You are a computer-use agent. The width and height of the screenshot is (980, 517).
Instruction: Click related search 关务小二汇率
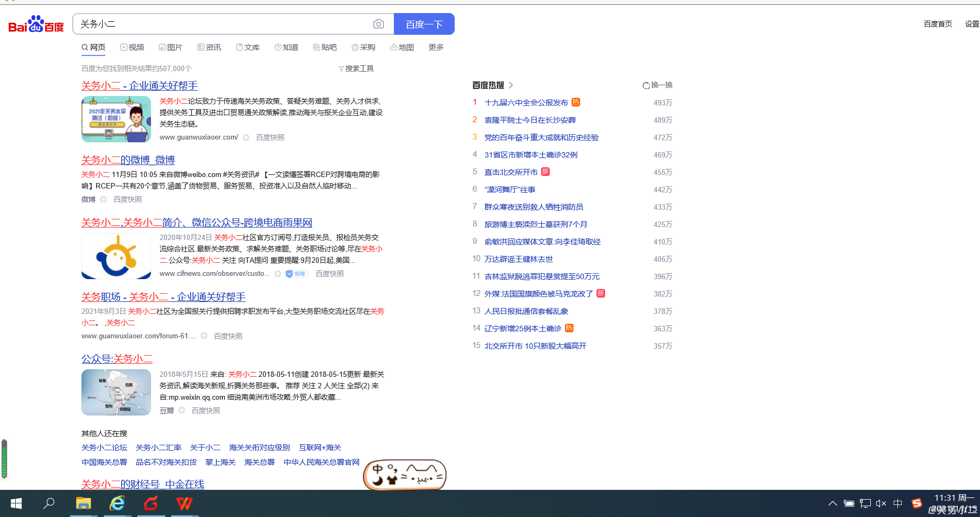(x=159, y=447)
